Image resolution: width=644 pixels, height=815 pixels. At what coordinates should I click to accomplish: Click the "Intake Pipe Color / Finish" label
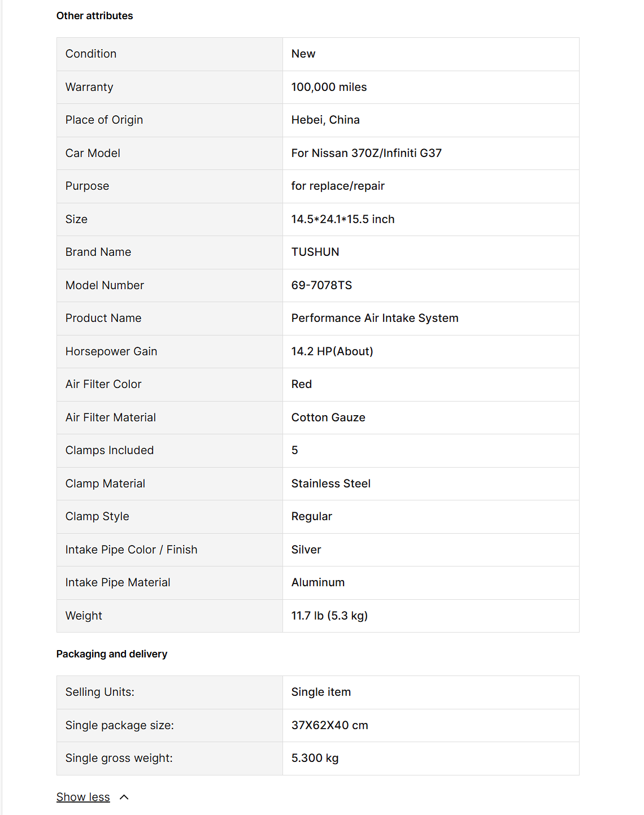131,550
